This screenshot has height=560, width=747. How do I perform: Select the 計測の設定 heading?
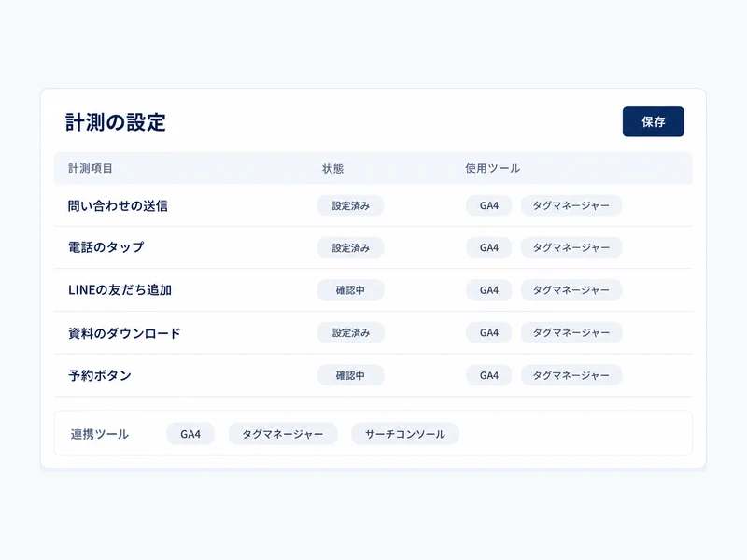click(x=115, y=122)
